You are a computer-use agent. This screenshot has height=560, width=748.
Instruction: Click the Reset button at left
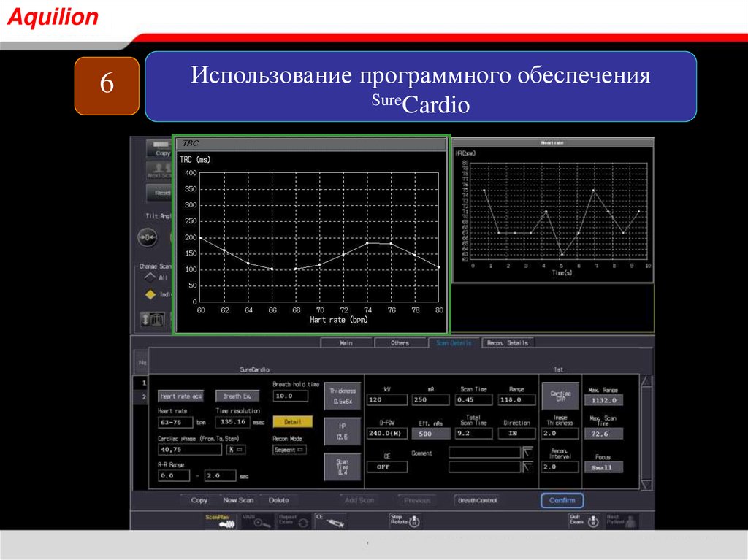tap(159, 193)
